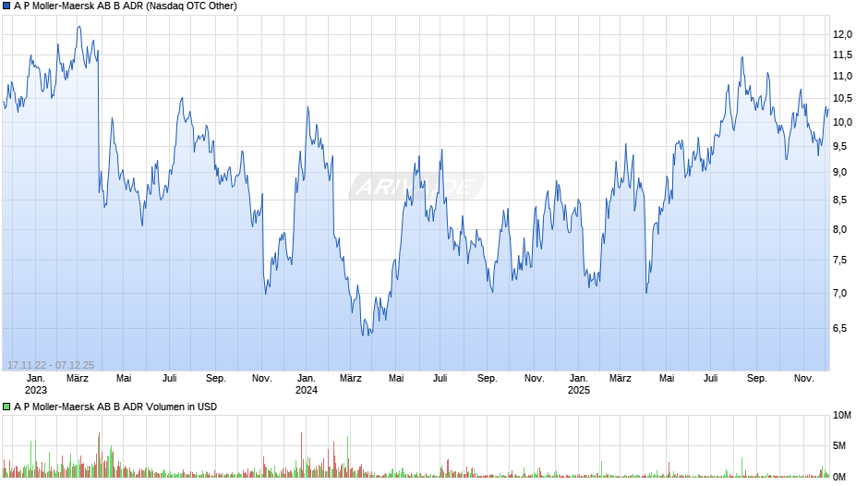Image resolution: width=868 pixels, height=486 pixels.
Task: Click the 'Sep.' label just before the final 'Nov.'
Action: (757, 379)
